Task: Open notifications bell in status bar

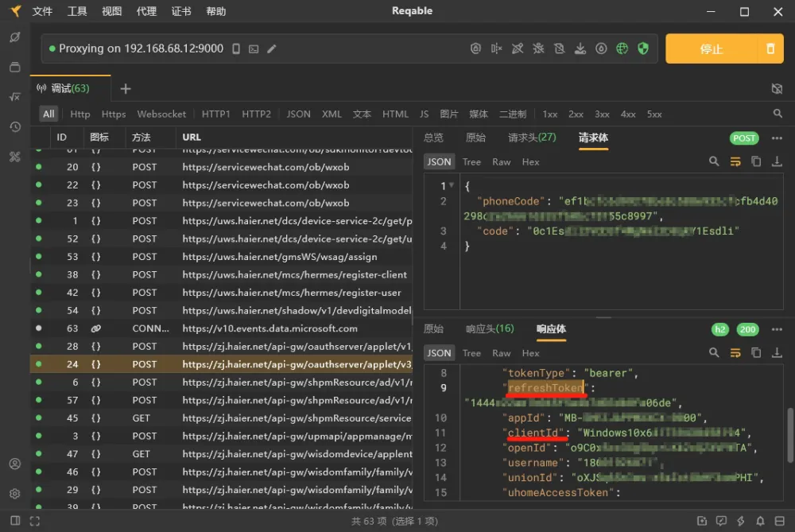Action: (760, 521)
